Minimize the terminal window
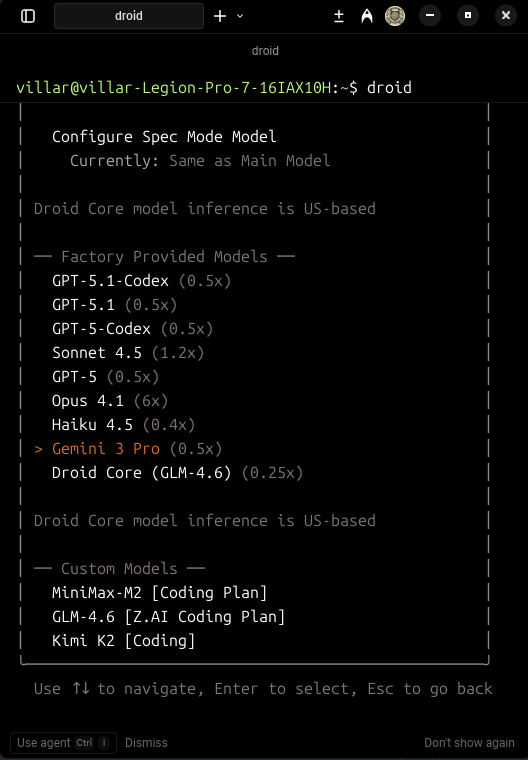Viewport: 528px width, 760px height. click(430, 16)
